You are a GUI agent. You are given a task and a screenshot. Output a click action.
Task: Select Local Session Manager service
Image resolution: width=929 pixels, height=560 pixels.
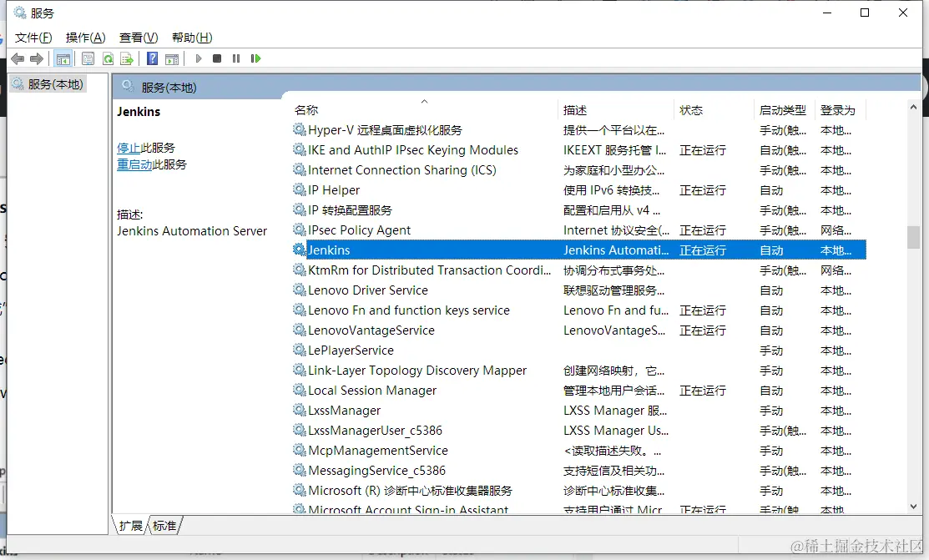click(x=372, y=390)
